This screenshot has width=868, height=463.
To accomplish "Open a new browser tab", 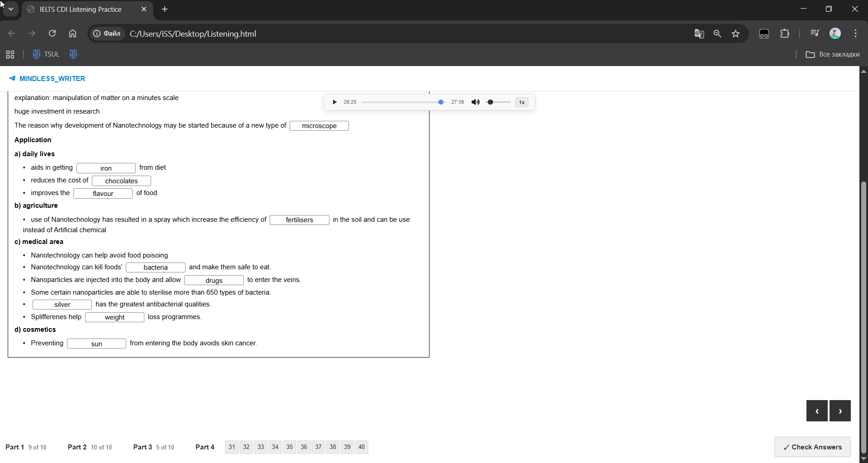I will [x=165, y=9].
